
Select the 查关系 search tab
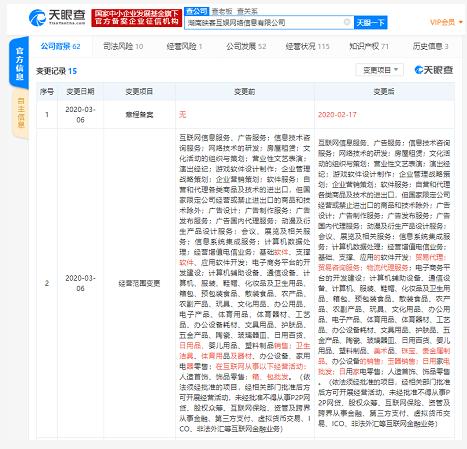tap(247, 11)
